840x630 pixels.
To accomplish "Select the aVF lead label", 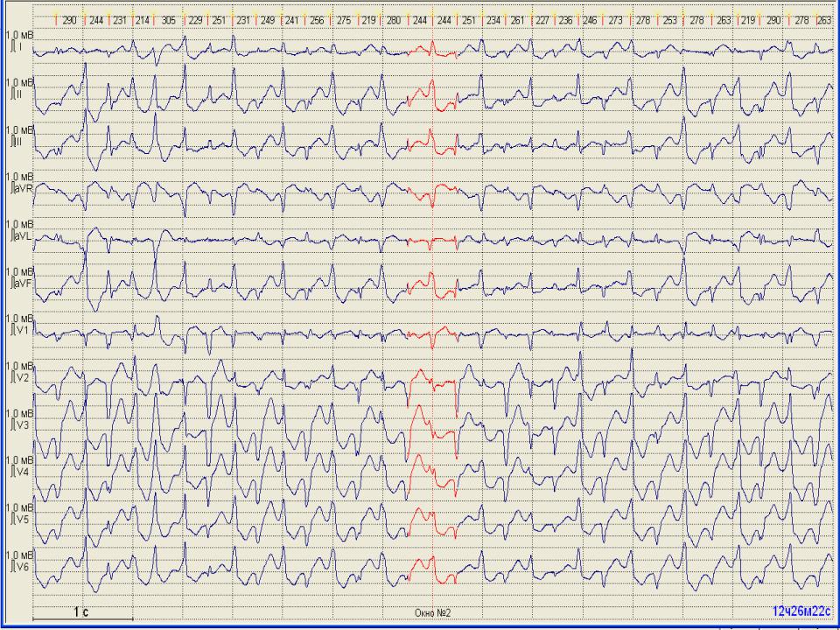I will click(21, 283).
